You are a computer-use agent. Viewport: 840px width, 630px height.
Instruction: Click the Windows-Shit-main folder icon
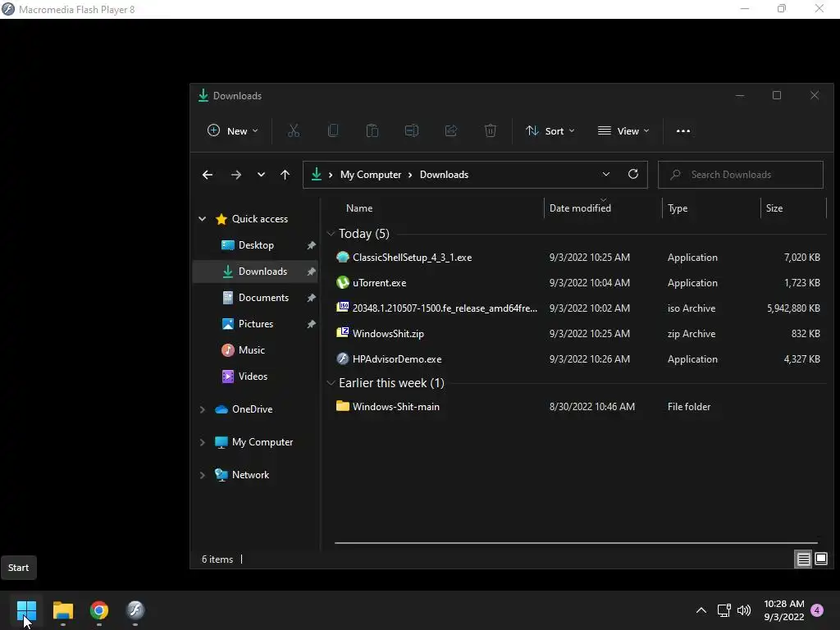click(x=342, y=406)
